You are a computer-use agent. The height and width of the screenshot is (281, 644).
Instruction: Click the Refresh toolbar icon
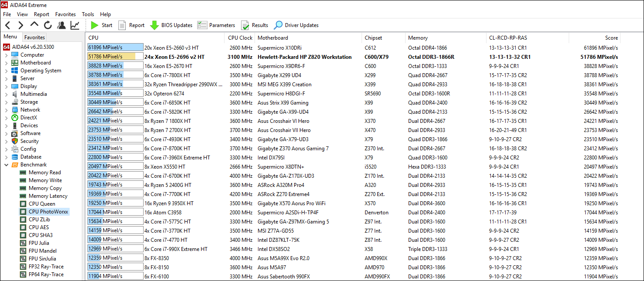pos(48,25)
